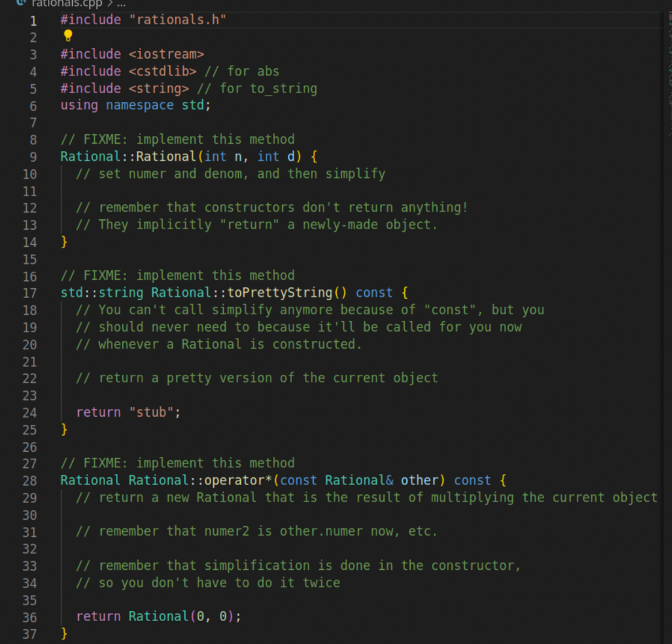Click comment 'They implicitly "return" a newly-made object'
This screenshot has height=644, width=672.
[x=257, y=225]
